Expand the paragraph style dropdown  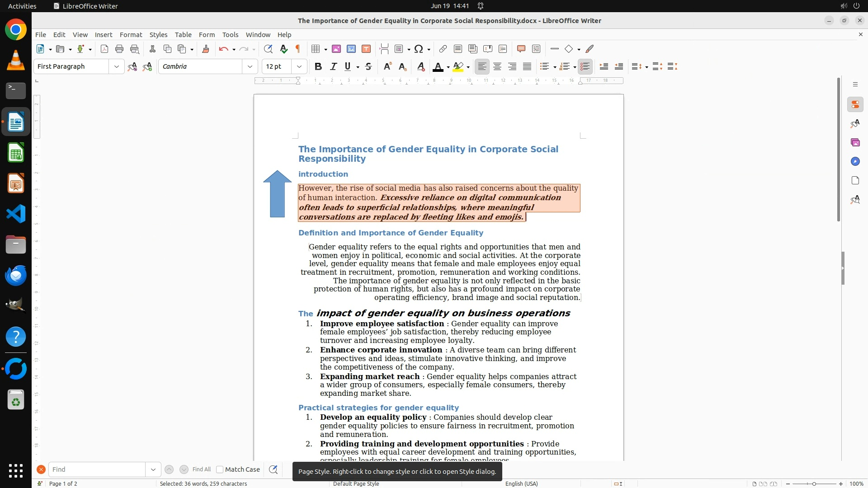pyautogui.click(x=116, y=66)
